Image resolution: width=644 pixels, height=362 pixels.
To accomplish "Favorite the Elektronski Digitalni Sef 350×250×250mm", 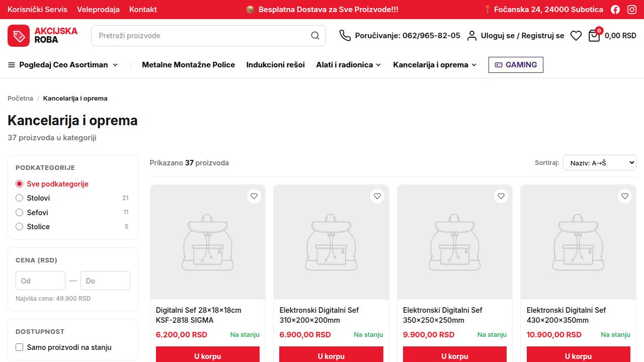I will [501, 196].
